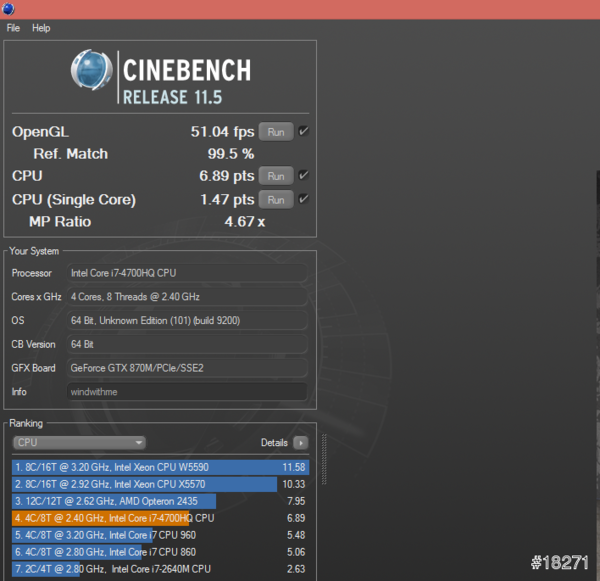Toggle the CPU (Single Core) checkbox
This screenshot has width=600, height=581.
(x=303, y=199)
